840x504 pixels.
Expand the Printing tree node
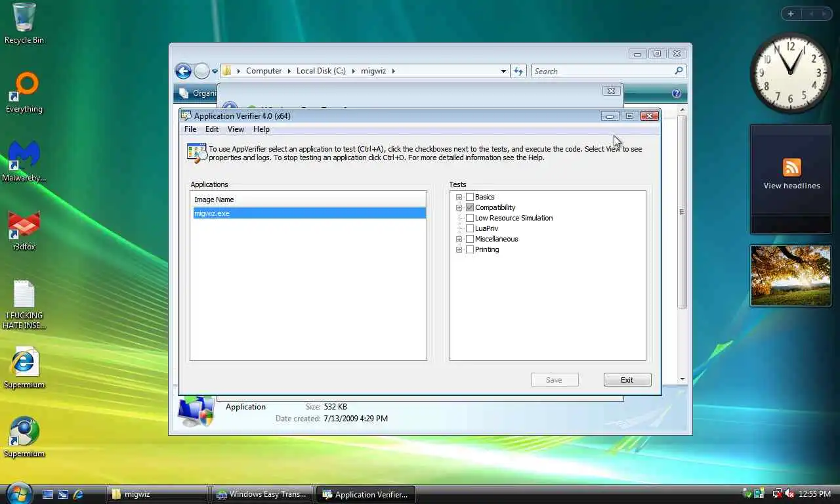pos(459,249)
